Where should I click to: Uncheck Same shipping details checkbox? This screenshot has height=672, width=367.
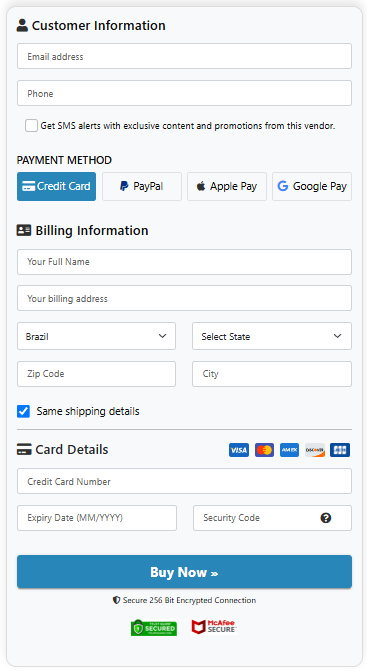[x=24, y=411]
